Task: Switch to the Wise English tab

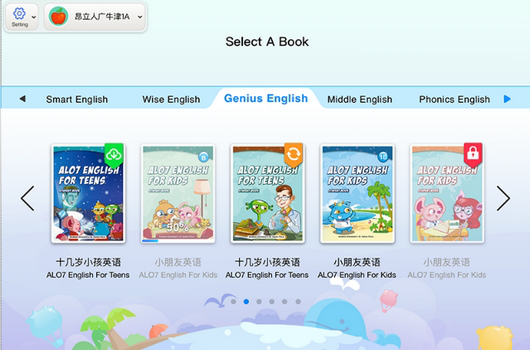Action: (x=171, y=99)
